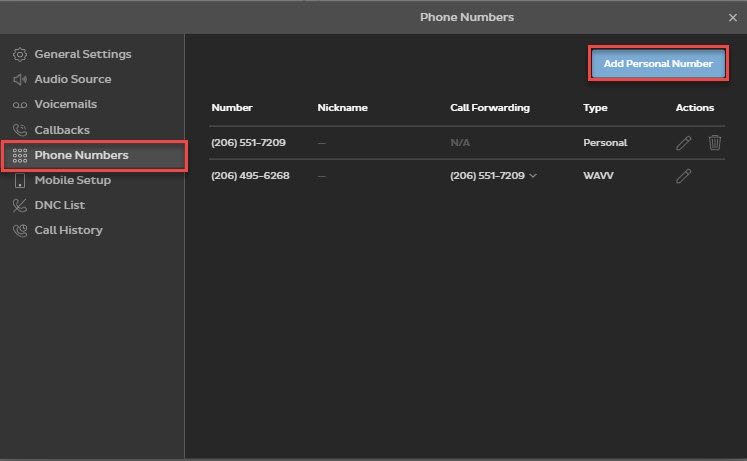Click the Nickname column header

pyautogui.click(x=342, y=108)
